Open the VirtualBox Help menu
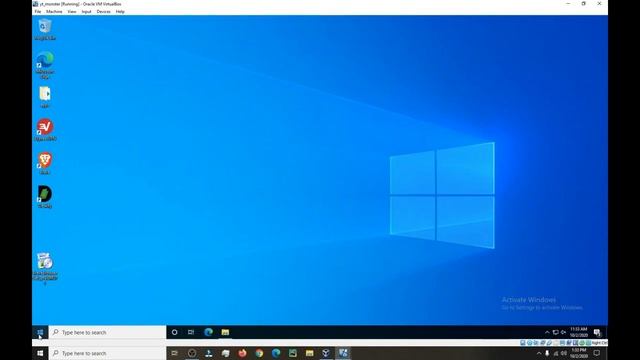This screenshot has height=360, width=640. click(x=120, y=11)
